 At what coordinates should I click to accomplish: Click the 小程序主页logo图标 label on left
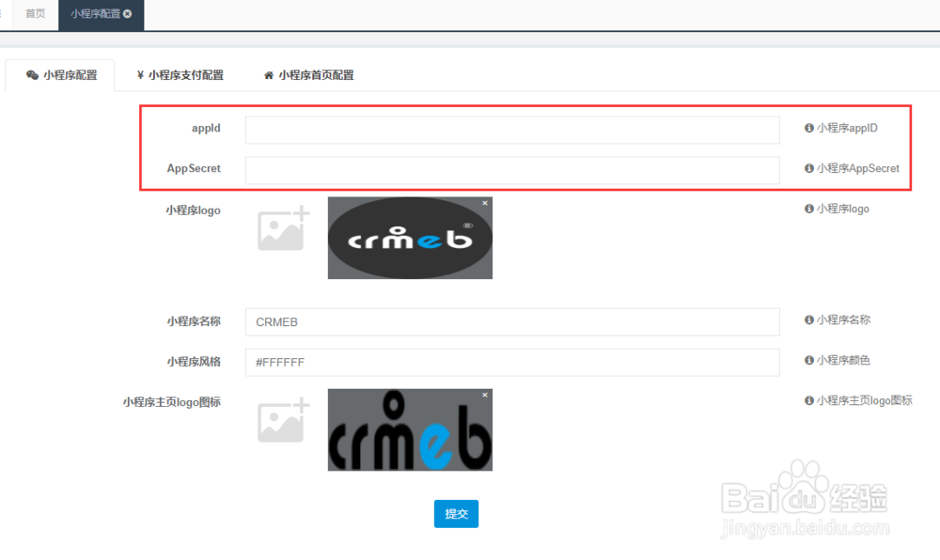tap(171, 402)
